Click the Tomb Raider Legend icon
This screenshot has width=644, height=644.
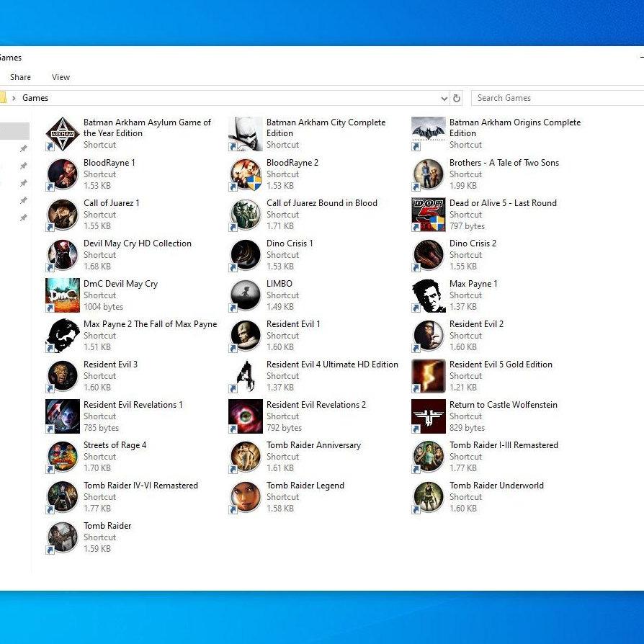coord(246,497)
